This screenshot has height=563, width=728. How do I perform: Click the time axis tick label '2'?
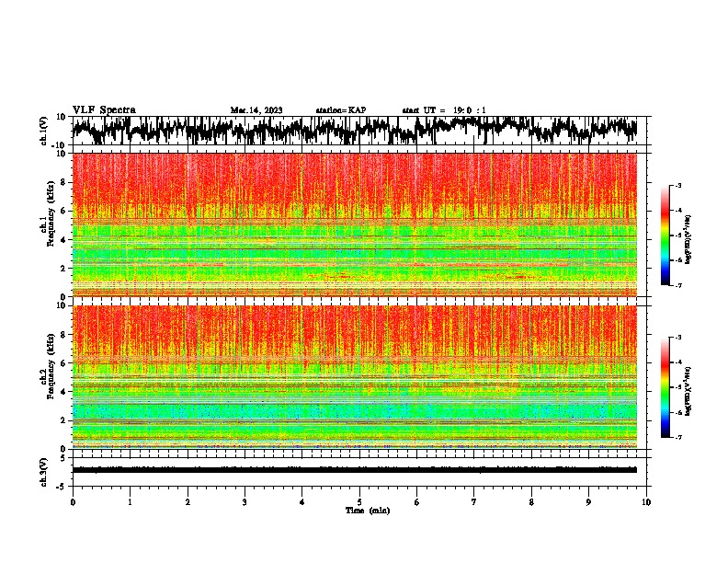[188, 502]
